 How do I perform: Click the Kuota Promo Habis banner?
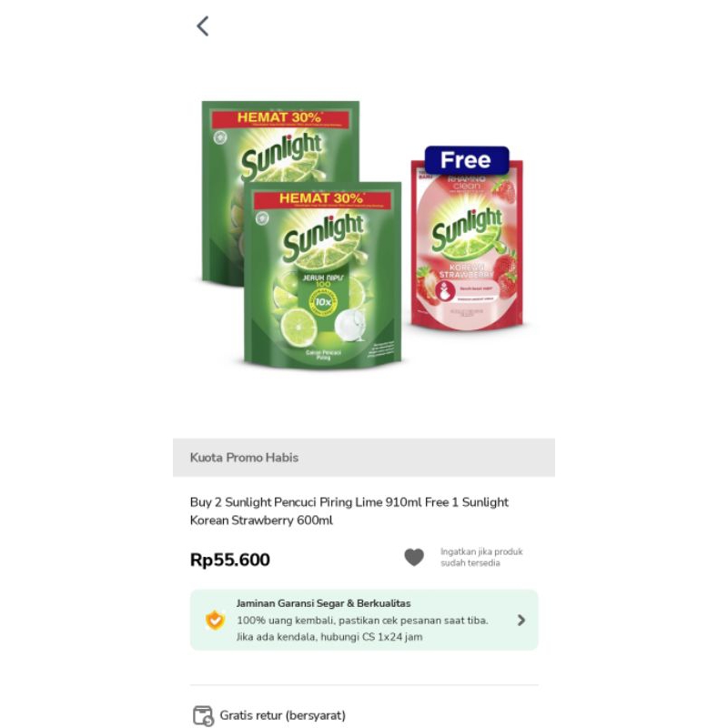363,458
